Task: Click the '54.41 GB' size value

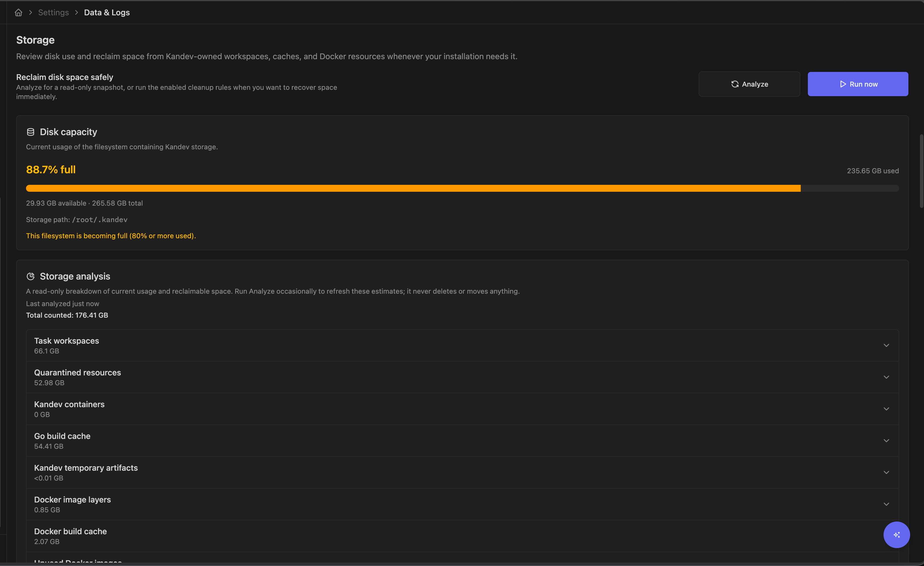Action: 49,446
